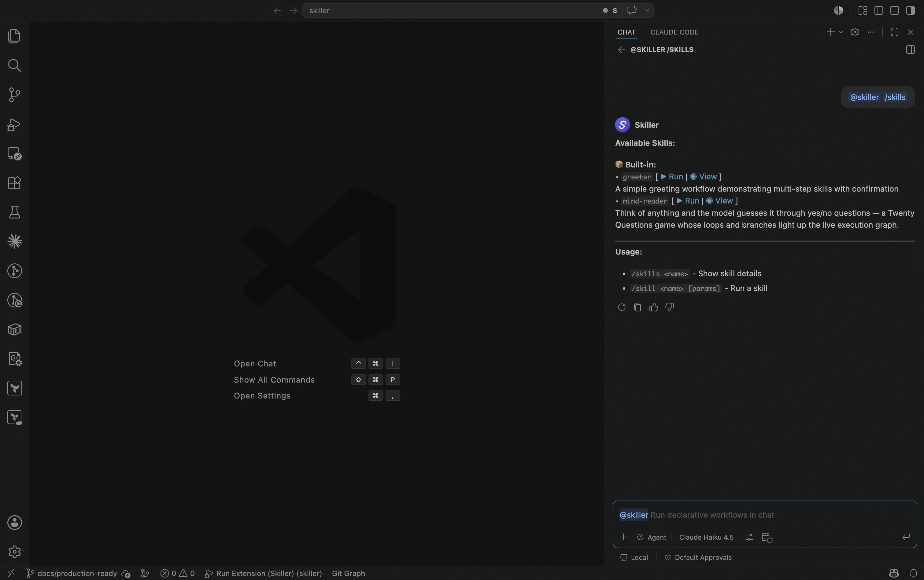The height and width of the screenshot is (580, 924).
Task: Click the thumbs up helpful icon
Action: (653, 307)
